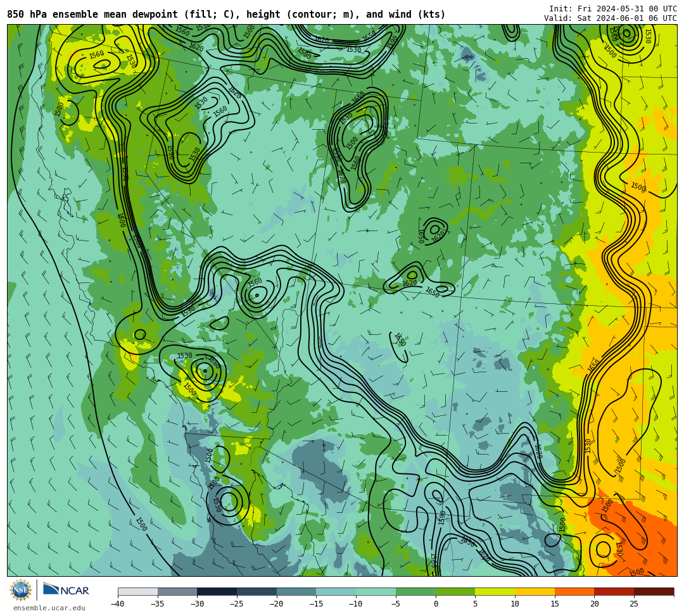Click the medium green swatch between -5 and 0
Viewport: 684px width, 616px height.
click(415, 591)
